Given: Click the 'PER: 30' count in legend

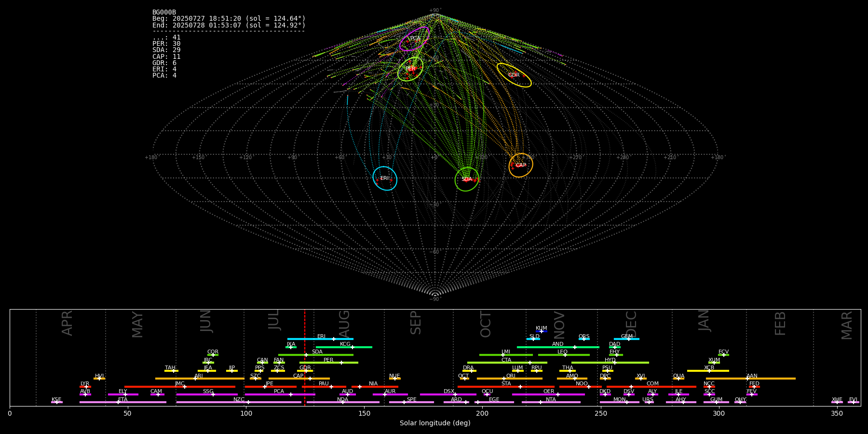Looking at the screenshot, I should pyautogui.click(x=166, y=44).
